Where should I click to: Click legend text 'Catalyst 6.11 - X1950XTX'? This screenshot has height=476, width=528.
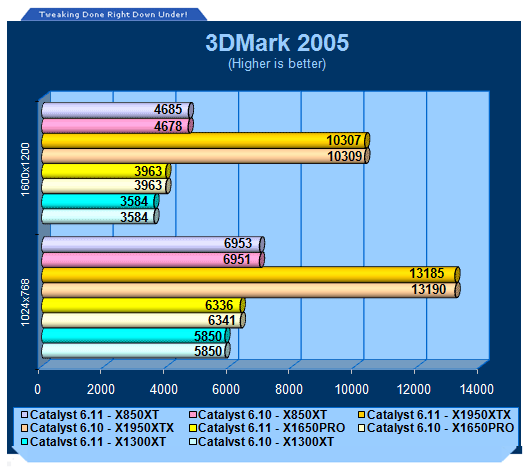click(439, 415)
